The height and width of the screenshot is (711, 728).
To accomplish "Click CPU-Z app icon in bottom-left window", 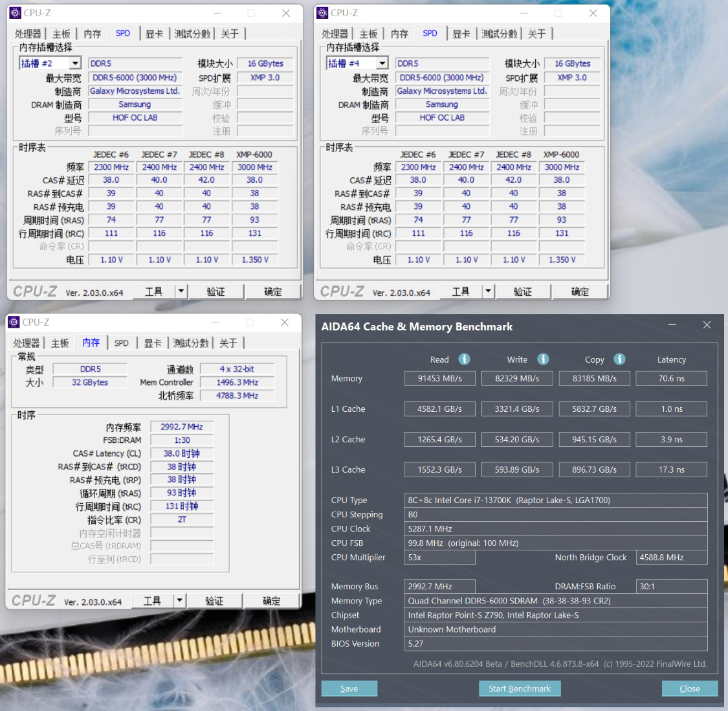I will point(14,322).
